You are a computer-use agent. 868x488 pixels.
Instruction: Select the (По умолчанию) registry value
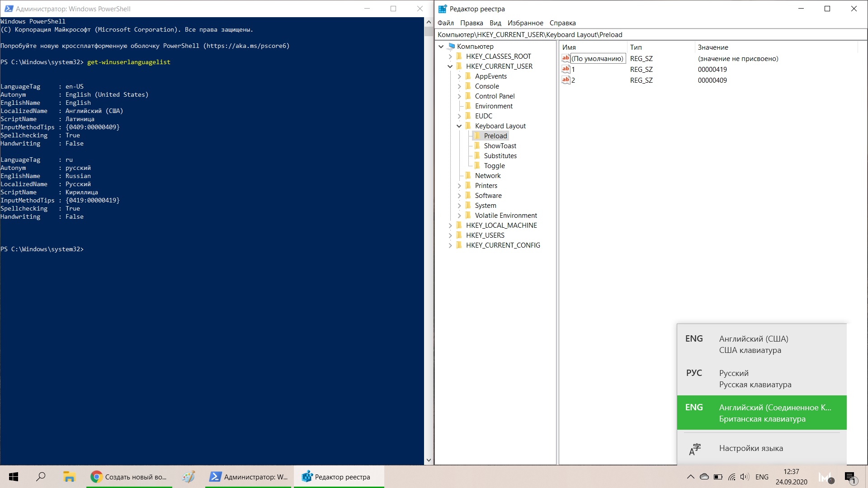597,59
